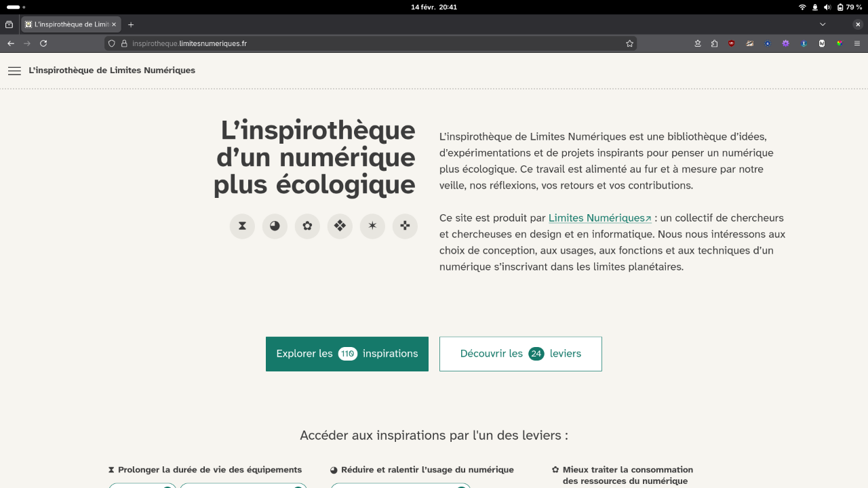
Task: Click the six-pointed star lever icon
Action: 372,226
